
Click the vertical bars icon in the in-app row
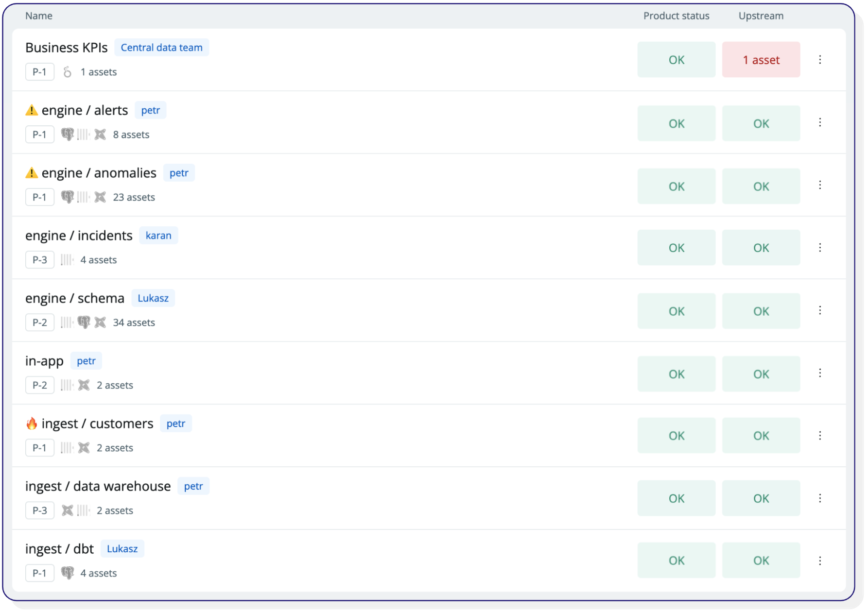pos(67,385)
